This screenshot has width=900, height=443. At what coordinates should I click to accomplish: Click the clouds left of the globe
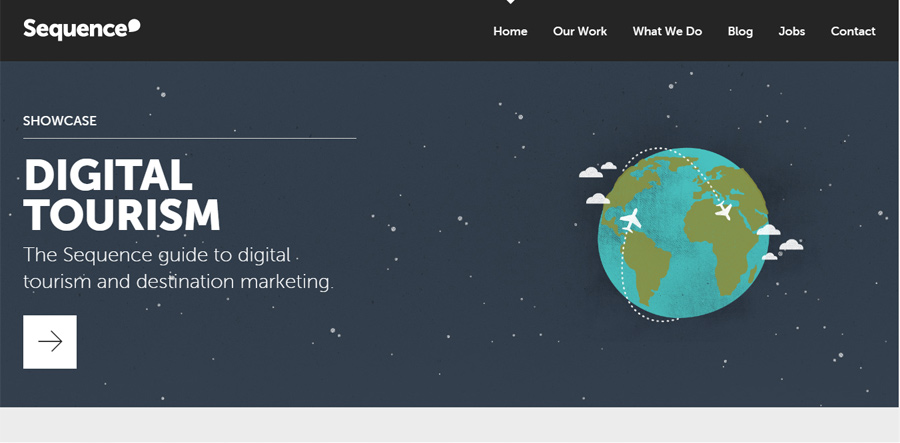click(x=597, y=183)
